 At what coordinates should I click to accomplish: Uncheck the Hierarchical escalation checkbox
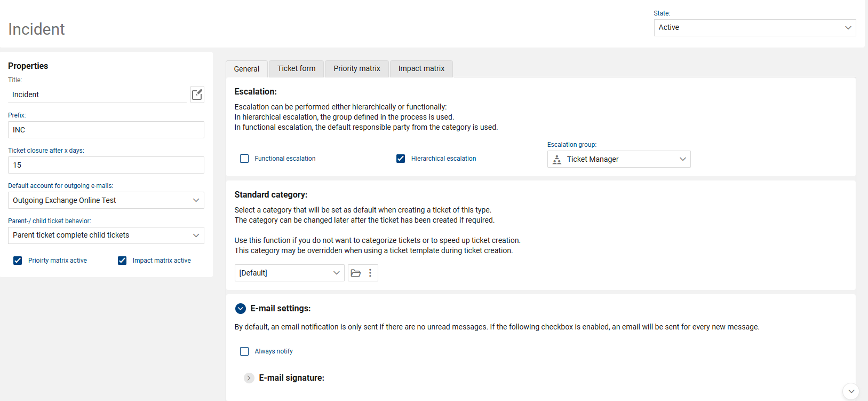(x=401, y=159)
